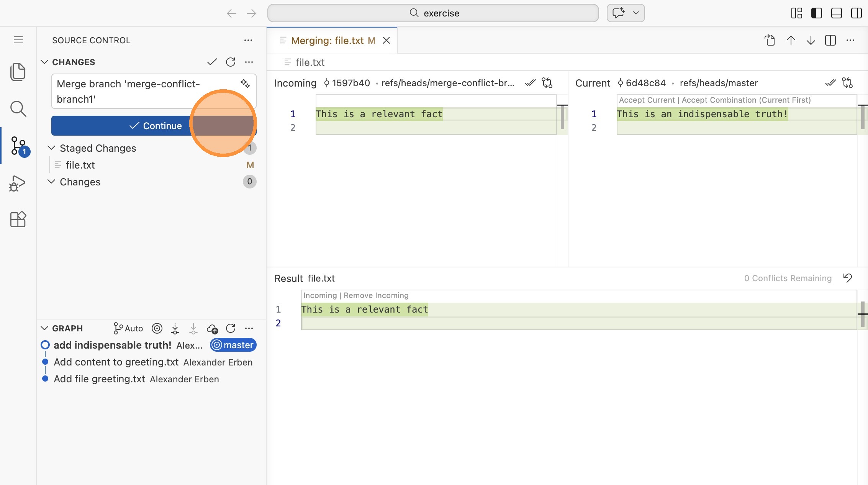Reset the Result file.txt changes
This screenshot has width=868, height=485.
coord(848,278)
